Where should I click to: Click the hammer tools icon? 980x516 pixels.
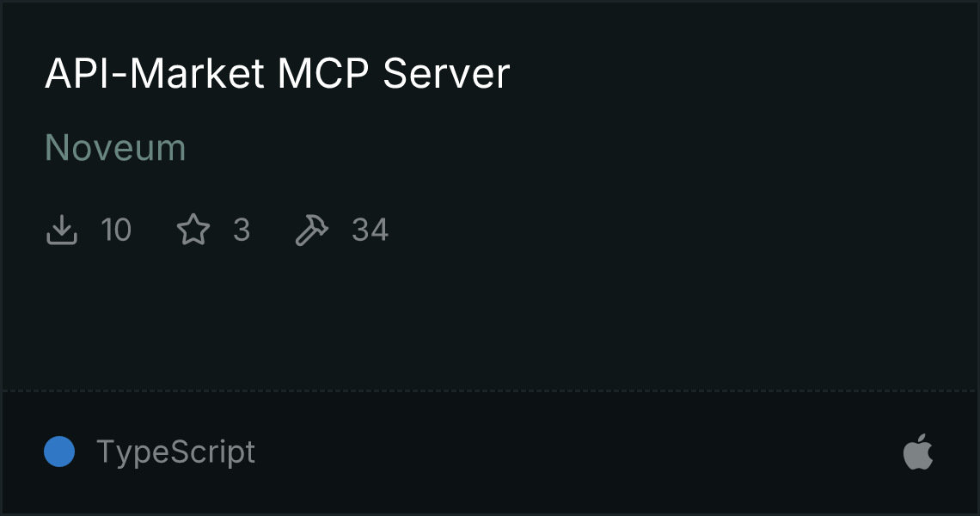coord(311,230)
